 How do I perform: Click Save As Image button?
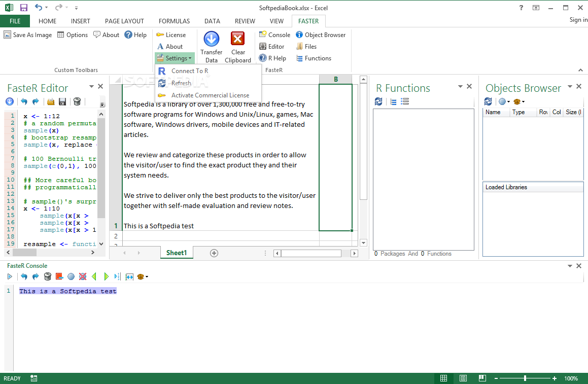pyautogui.click(x=28, y=35)
